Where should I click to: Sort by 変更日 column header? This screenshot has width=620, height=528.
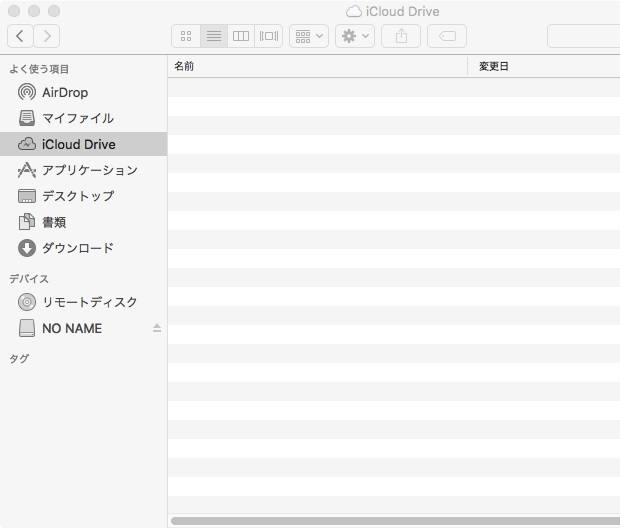[542, 66]
